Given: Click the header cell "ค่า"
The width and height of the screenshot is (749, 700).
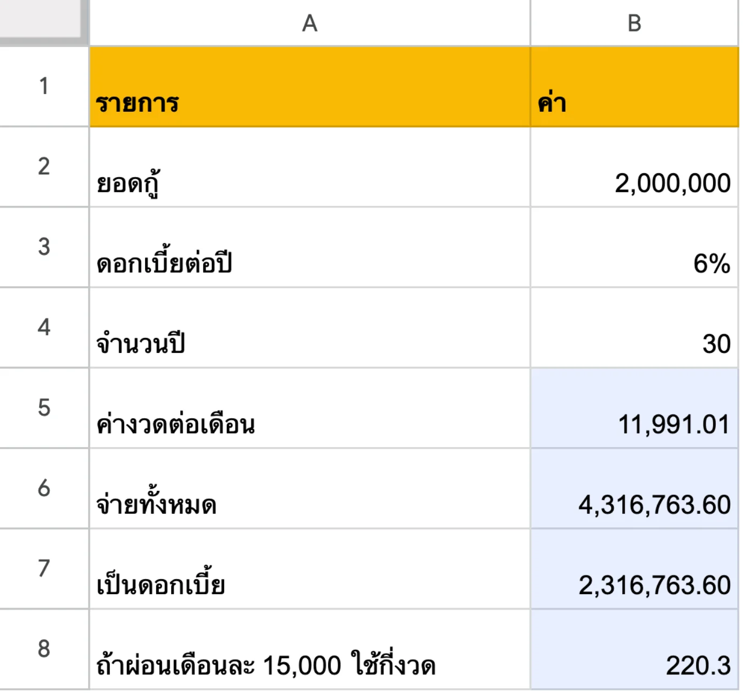Looking at the screenshot, I should pyautogui.click(x=635, y=87).
